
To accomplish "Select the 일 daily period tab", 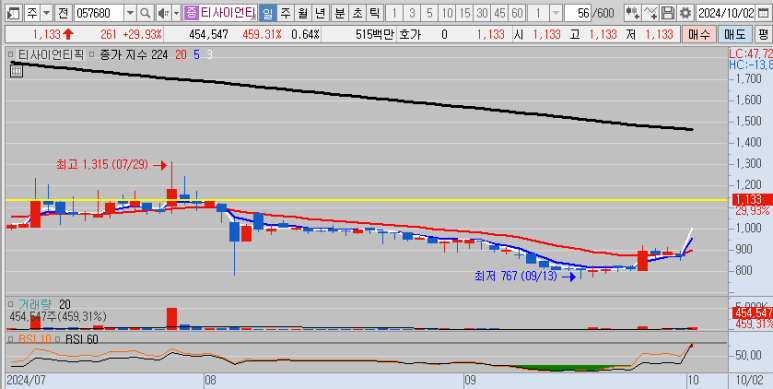I will [268, 13].
